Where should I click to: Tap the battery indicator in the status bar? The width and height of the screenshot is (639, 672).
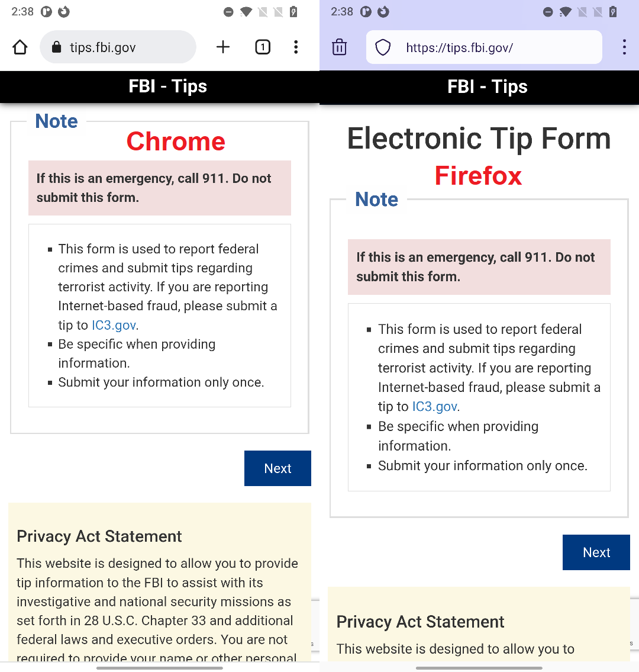tap(294, 11)
